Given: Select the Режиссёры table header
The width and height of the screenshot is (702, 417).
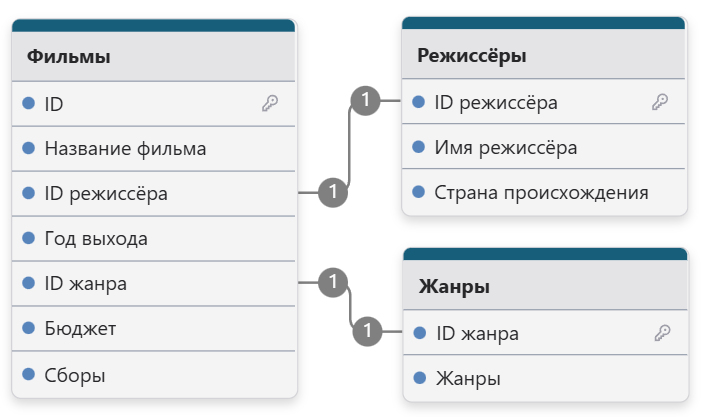Looking at the screenshot, I should 544,54.
